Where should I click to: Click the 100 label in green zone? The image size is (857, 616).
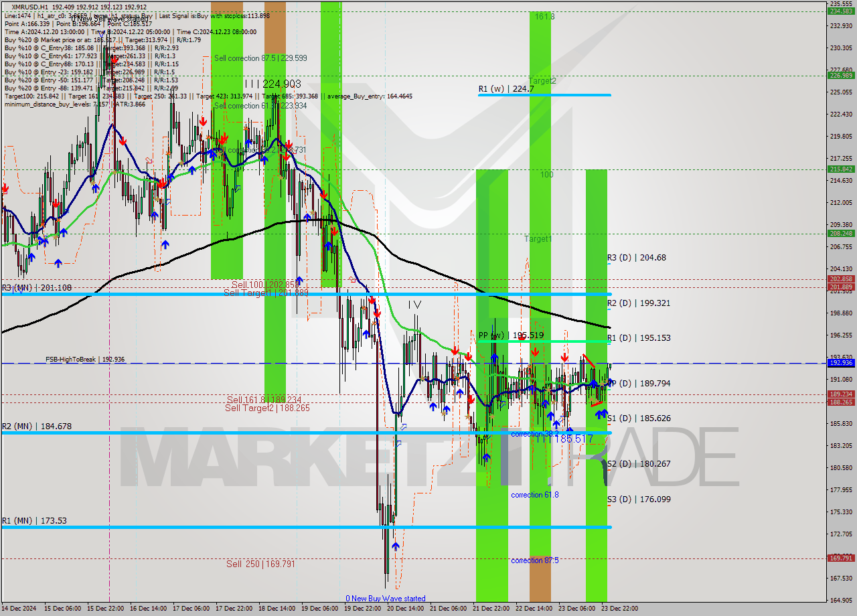click(x=547, y=174)
